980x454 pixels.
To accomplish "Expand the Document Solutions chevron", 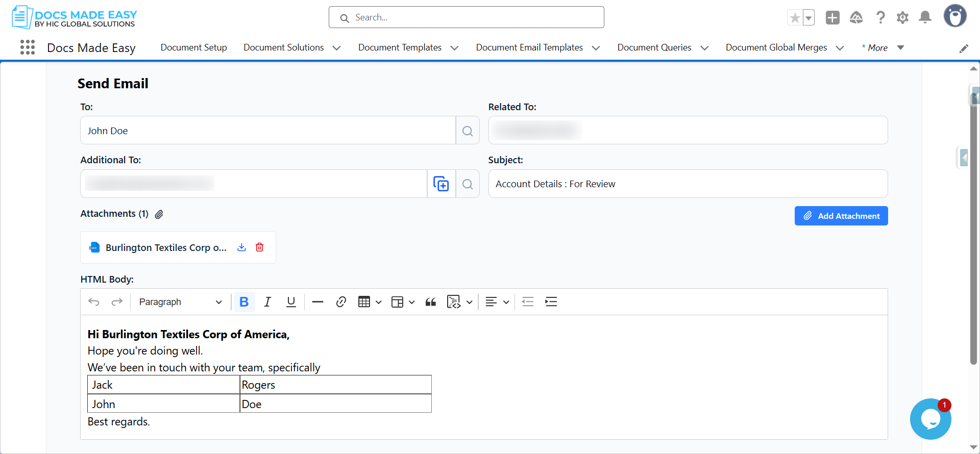I will pos(337,48).
